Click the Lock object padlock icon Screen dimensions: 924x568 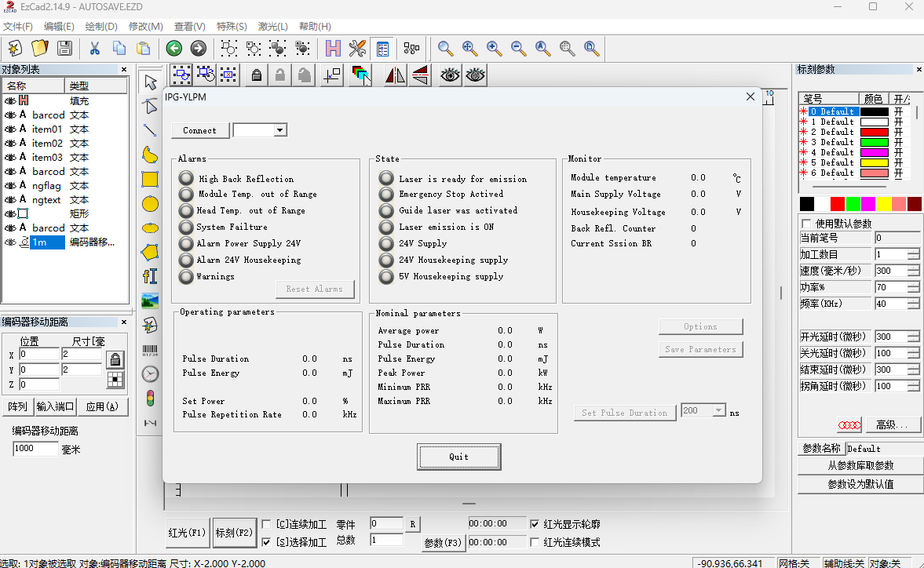[257, 75]
